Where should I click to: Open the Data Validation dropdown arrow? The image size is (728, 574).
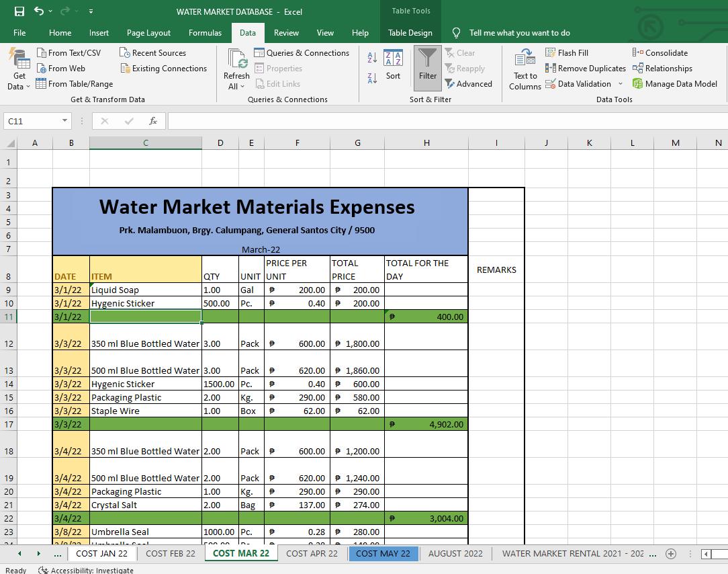pyautogui.click(x=621, y=84)
